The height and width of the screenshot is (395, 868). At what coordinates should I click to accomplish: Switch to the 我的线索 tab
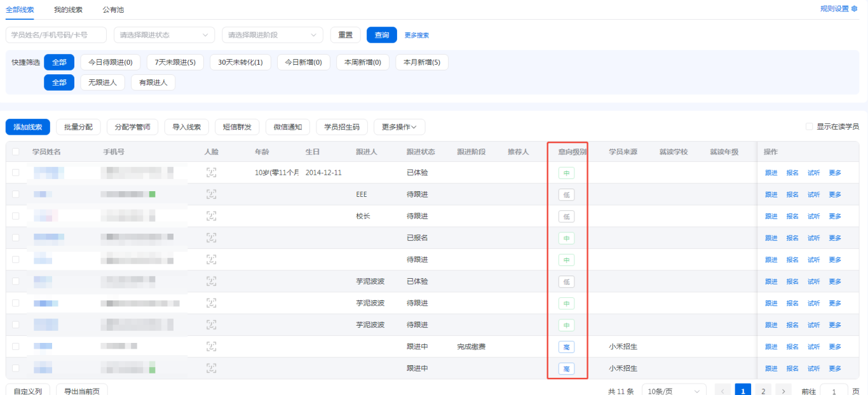(x=68, y=10)
